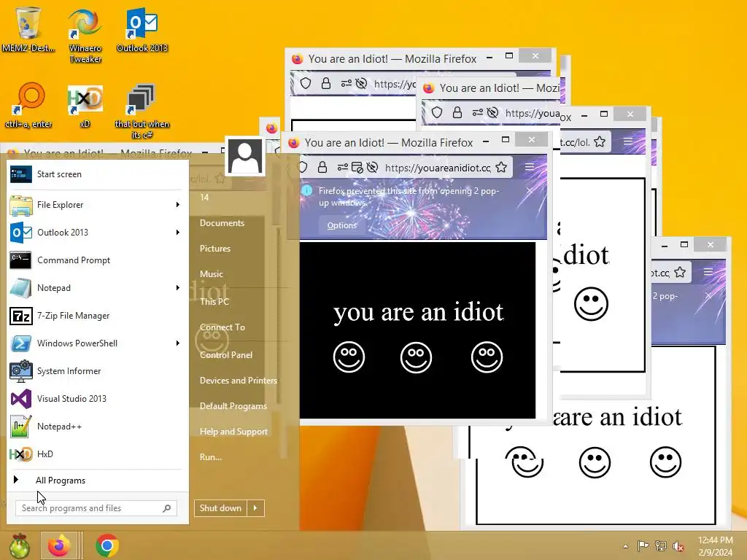Click the pop-up blocked icon in front Firefox address bar
This screenshot has width=747, height=560.
tap(357, 167)
